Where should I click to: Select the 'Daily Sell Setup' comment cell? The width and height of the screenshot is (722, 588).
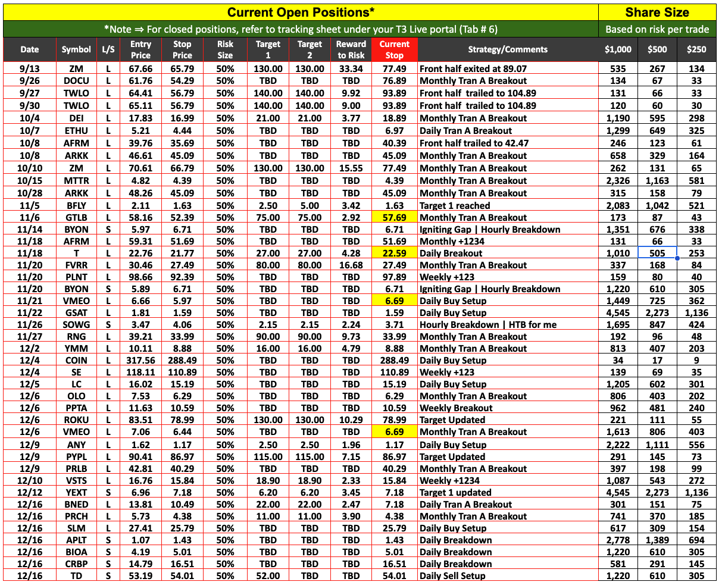point(452,576)
